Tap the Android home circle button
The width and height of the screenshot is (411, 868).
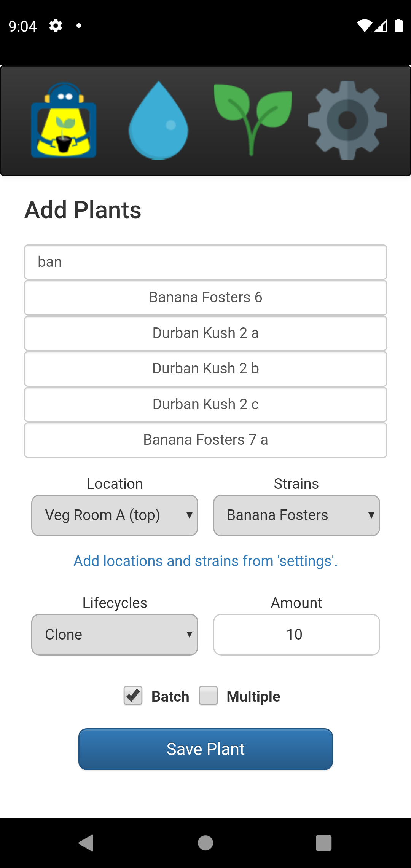pos(205,843)
